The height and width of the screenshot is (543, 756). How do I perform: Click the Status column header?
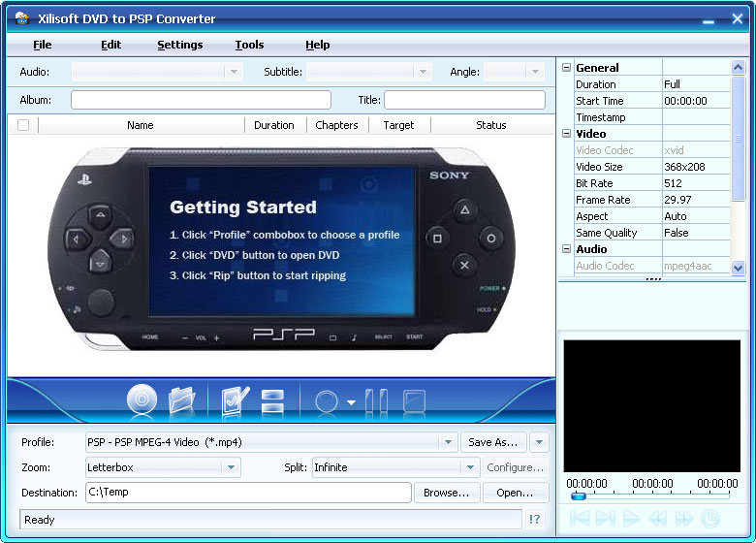click(491, 125)
